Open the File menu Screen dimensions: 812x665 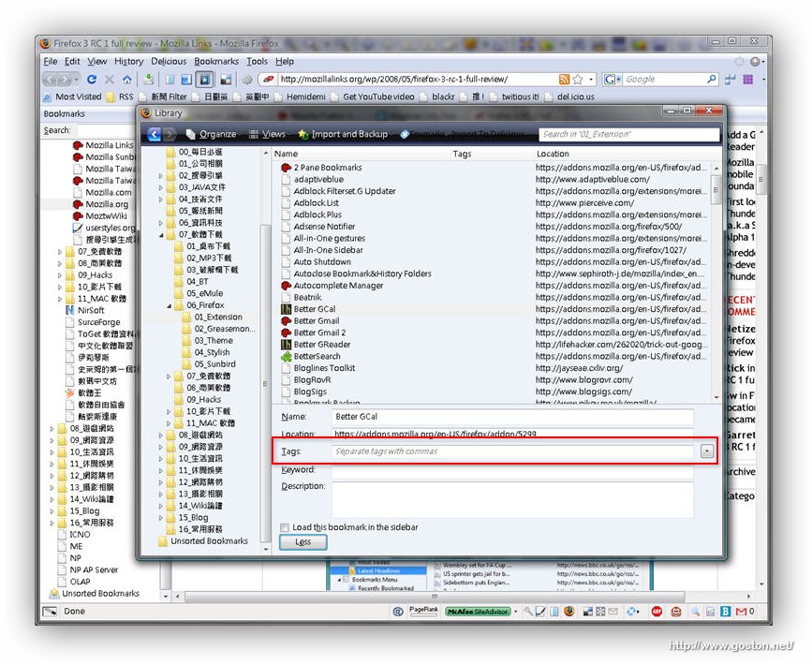(x=51, y=61)
